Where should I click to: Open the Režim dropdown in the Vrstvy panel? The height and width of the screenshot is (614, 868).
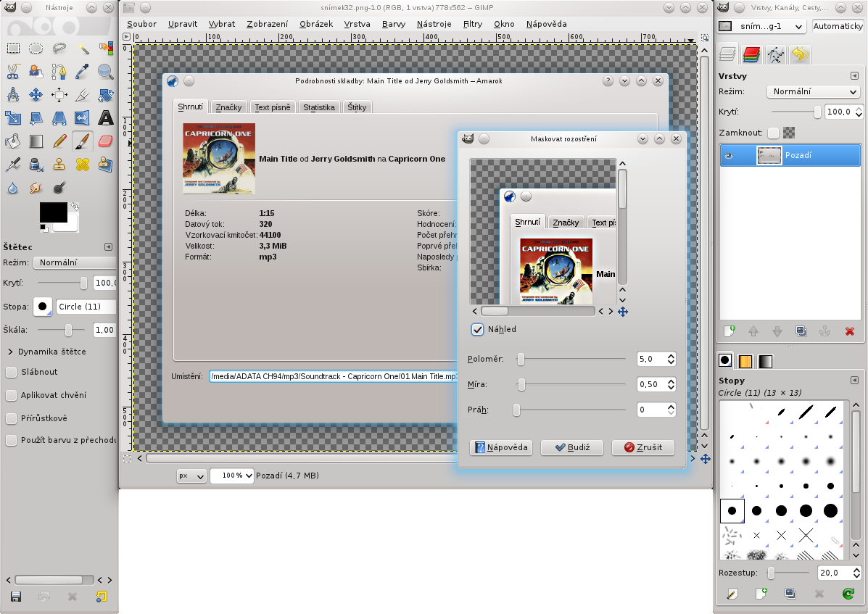point(814,91)
